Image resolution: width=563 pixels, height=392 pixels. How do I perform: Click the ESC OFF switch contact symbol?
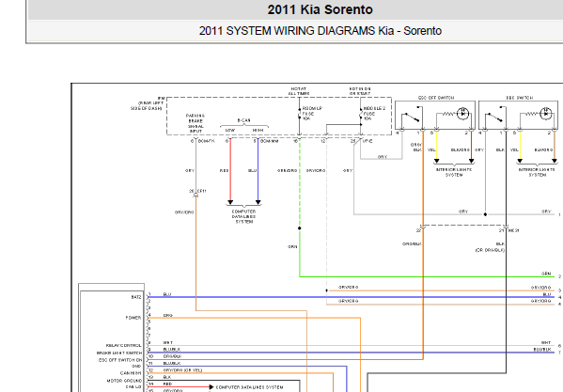[412, 117]
